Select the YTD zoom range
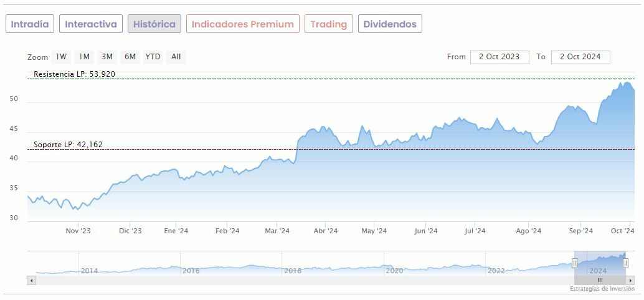The image size is (644, 300). pyautogui.click(x=153, y=57)
